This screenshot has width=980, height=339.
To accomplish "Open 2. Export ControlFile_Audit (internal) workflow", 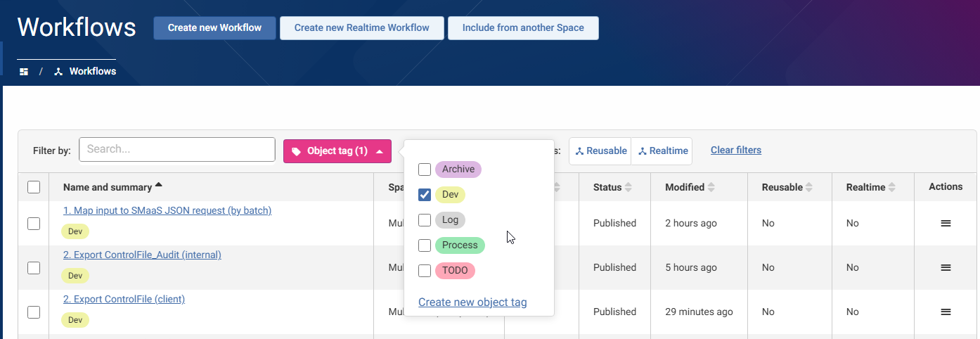I will coord(142,255).
